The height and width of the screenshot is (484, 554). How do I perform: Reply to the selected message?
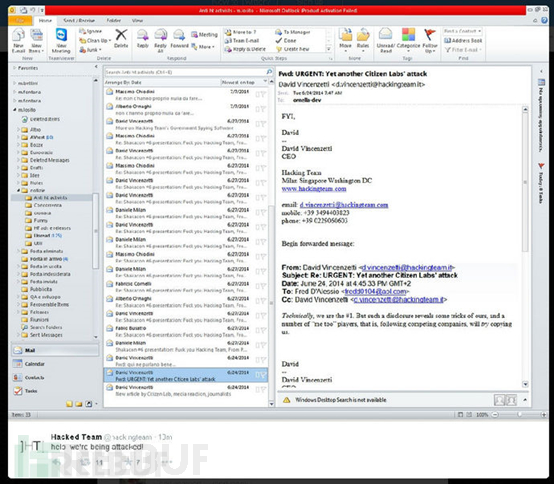pyautogui.click(x=143, y=39)
